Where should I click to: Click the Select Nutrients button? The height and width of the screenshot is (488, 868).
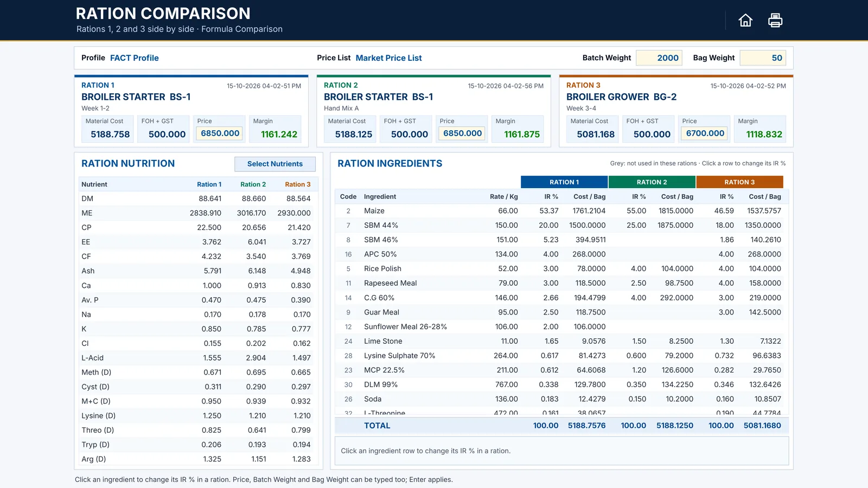[x=275, y=164]
